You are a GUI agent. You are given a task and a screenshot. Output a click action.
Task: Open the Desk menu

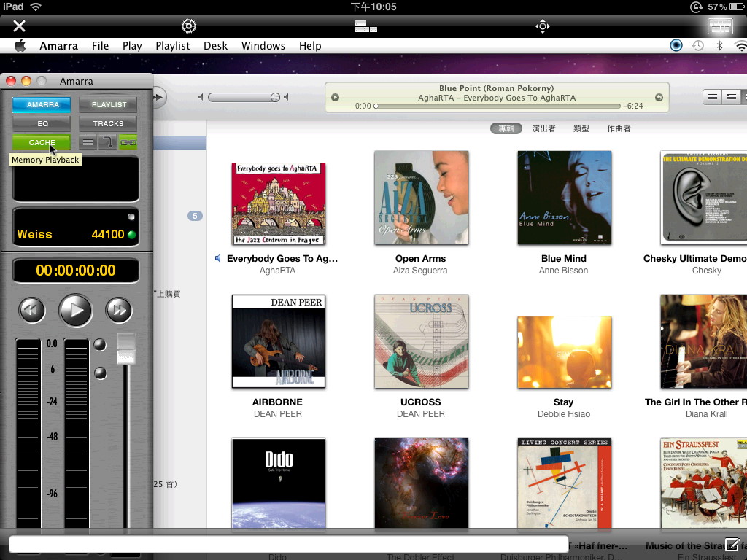click(x=215, y=46)
